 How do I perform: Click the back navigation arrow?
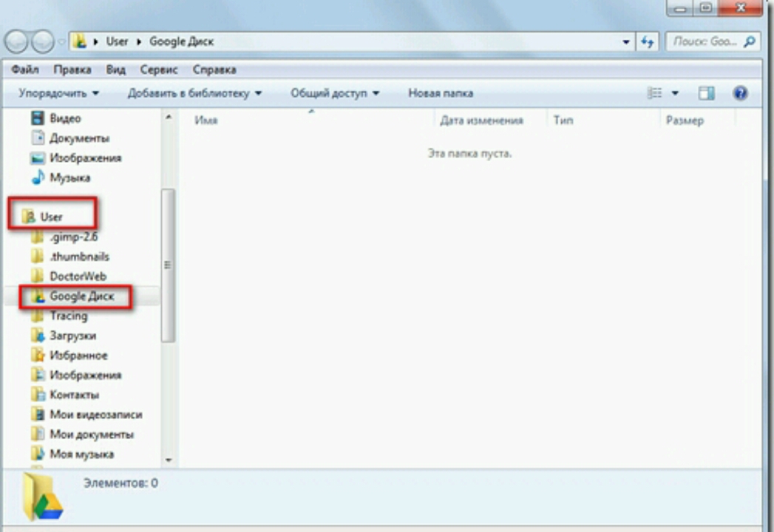click(x=18, y=42)
